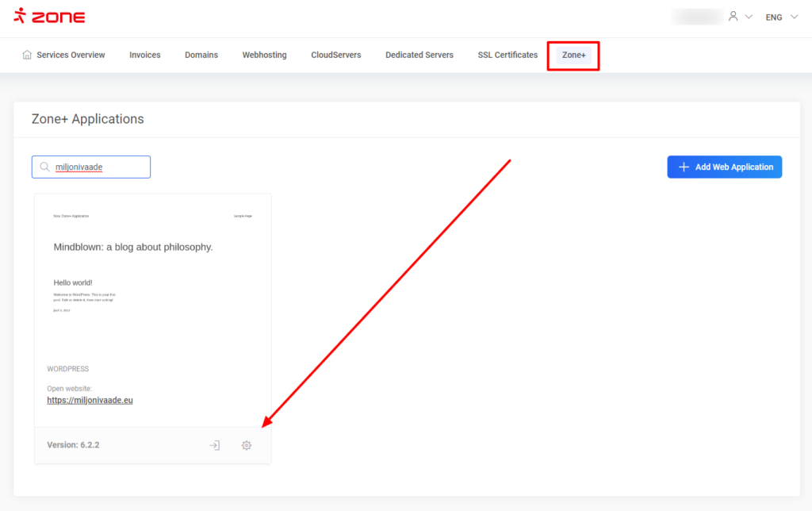This screenshot has height=511, width=812.
Task: Go to the Invoices tab
Action: tap(145, 56)
